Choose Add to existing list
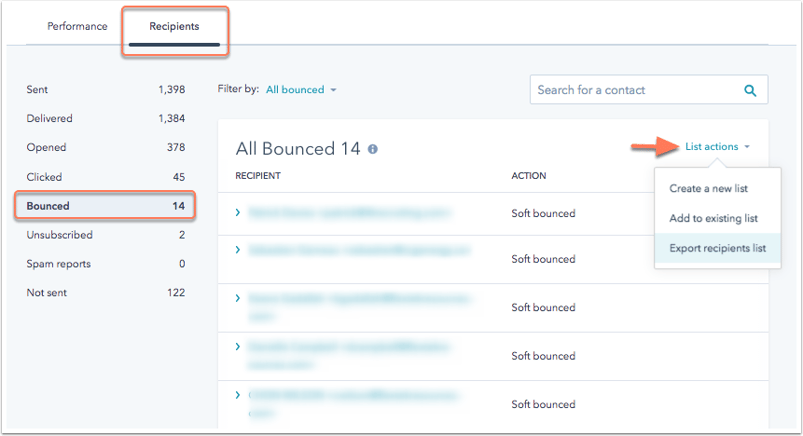803x436 pixels. pyautogui.click(x=713, y=218)
